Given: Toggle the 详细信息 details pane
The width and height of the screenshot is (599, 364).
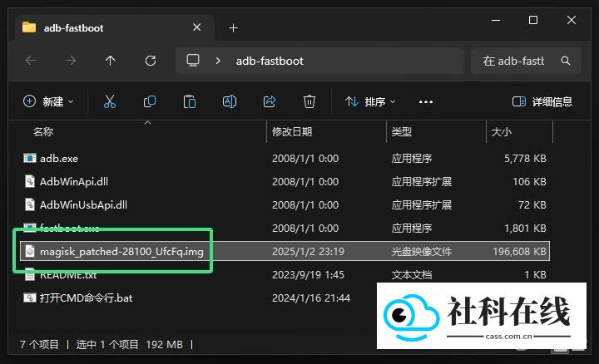Looking at the screenshot, I should click(x=542, y=101).
